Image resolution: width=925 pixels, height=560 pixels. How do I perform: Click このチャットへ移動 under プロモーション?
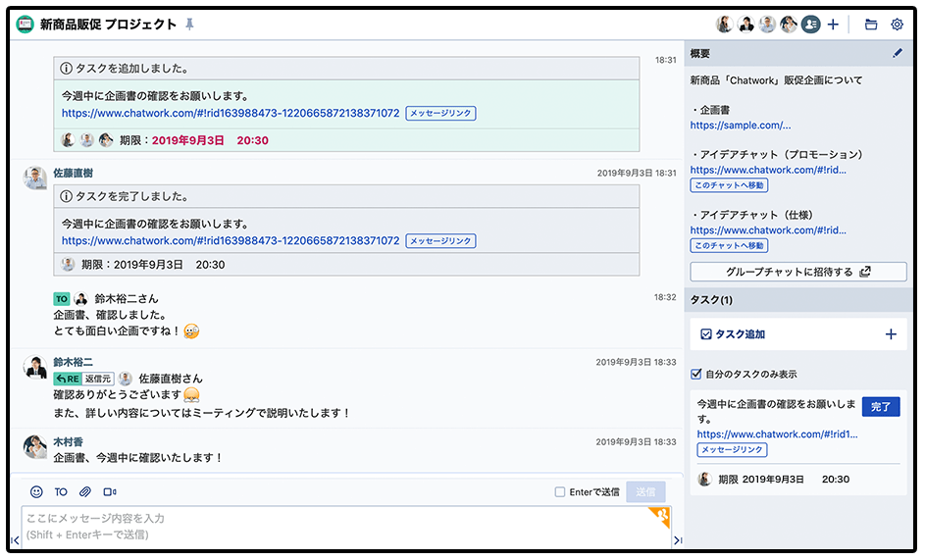[729, 185]
